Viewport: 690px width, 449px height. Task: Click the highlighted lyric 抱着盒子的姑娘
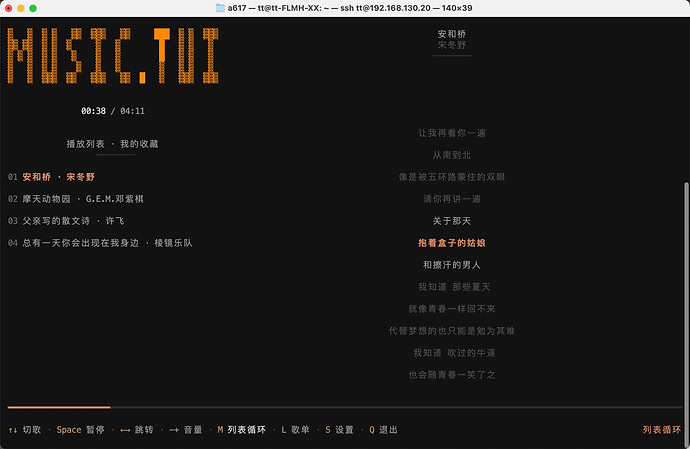coord(452,243)
